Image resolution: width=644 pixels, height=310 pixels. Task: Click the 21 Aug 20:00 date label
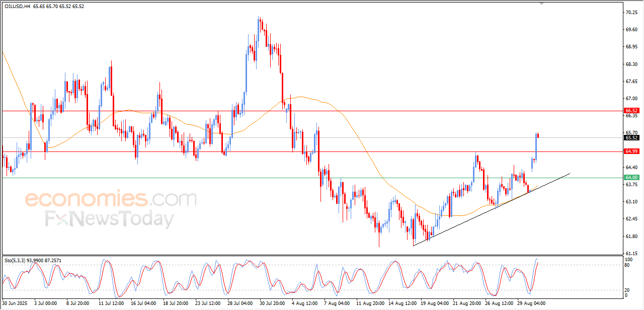click(x=466, y=304)
